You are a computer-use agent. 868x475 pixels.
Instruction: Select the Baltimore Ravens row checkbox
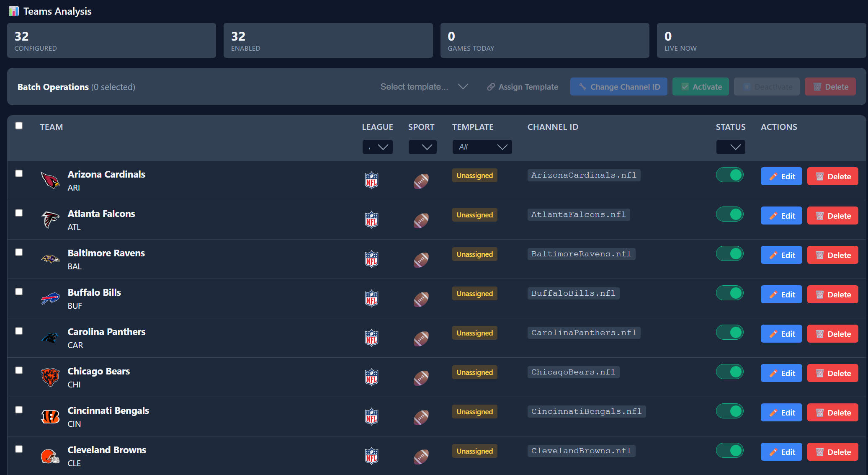19,252
